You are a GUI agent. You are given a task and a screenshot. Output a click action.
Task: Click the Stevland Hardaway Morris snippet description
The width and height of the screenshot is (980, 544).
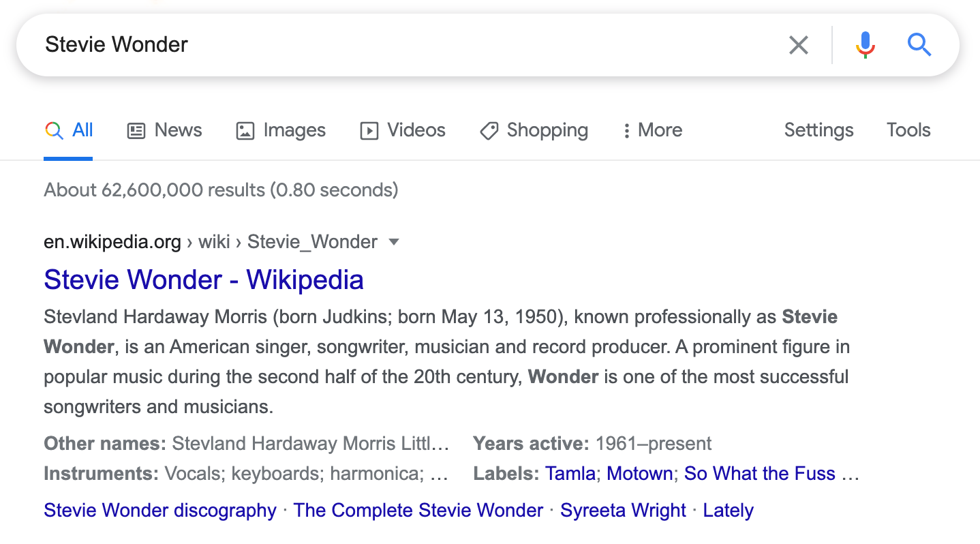click(447, 362)
